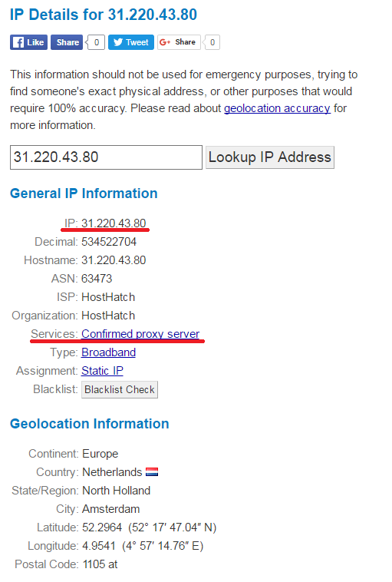Click the Facebook share count bubble

[96, 42]
